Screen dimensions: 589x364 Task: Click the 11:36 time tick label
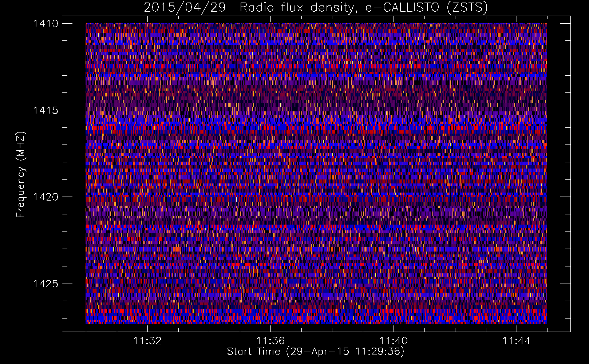[270, 341]
